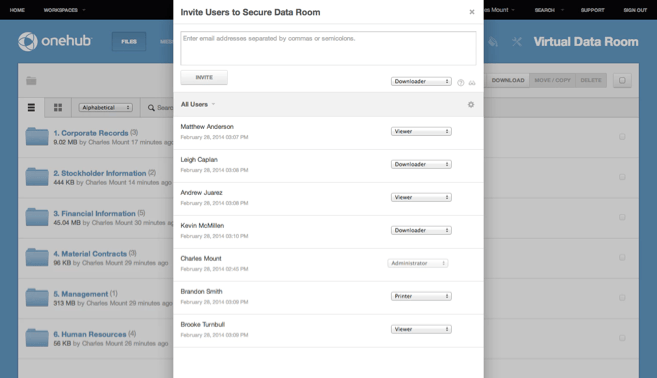Screen dimensions: 657x378
Task: Click the binoculars preview icon beside role dropdown
Action: click(x=472, y=83)
